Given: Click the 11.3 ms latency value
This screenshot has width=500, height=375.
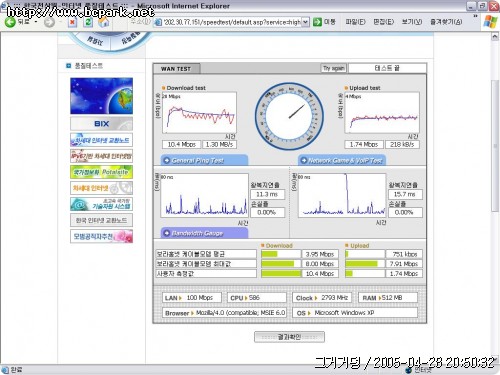Looking at the screenshot, I should point(267,194).
